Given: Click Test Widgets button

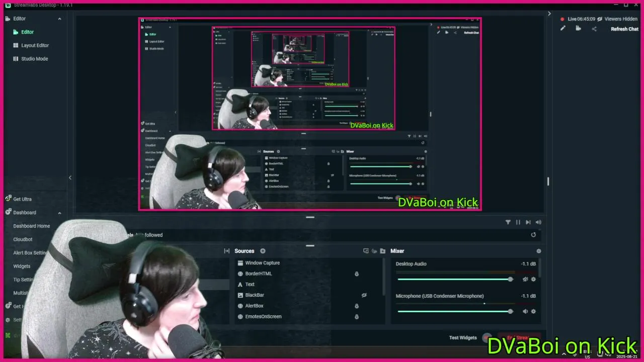Looking at the screenshot, I should [x=463, y=338].
